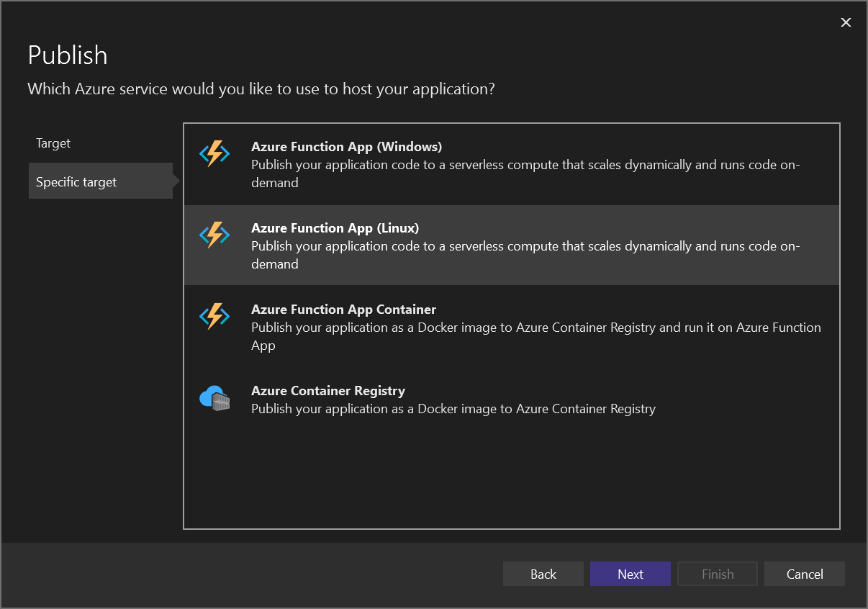The height and width of the screenshot is (609, 868).
Task: Click the Docker image description for Container Registry
Action: click(453, 408)
